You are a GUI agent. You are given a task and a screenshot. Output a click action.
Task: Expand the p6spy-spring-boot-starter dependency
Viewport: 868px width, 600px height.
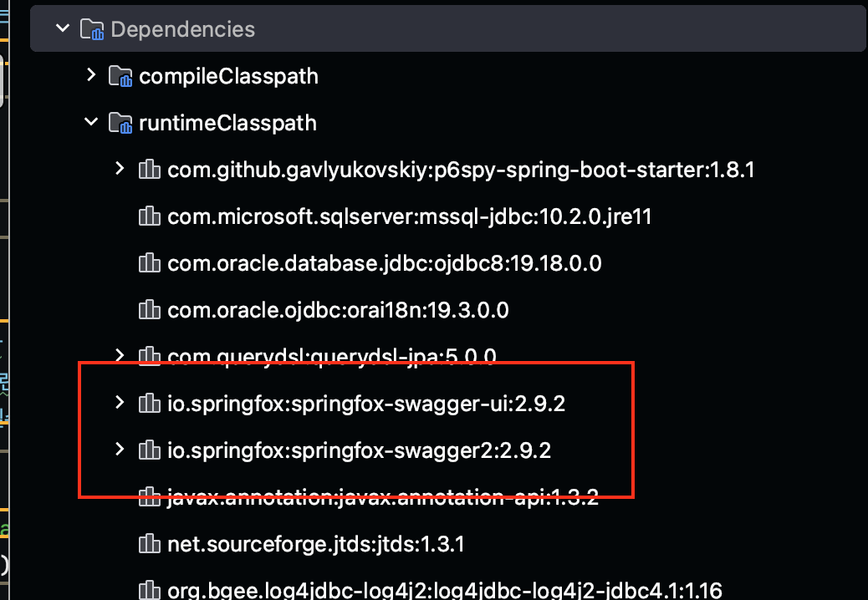120,169
